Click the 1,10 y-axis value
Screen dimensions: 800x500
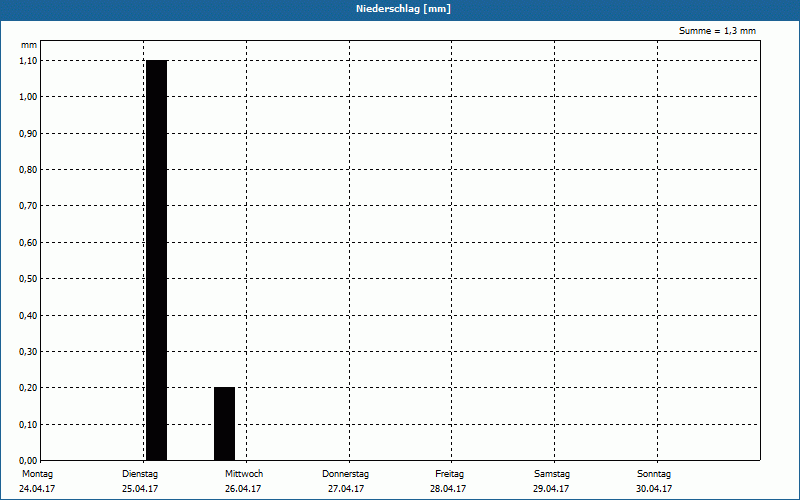[28, 61]
